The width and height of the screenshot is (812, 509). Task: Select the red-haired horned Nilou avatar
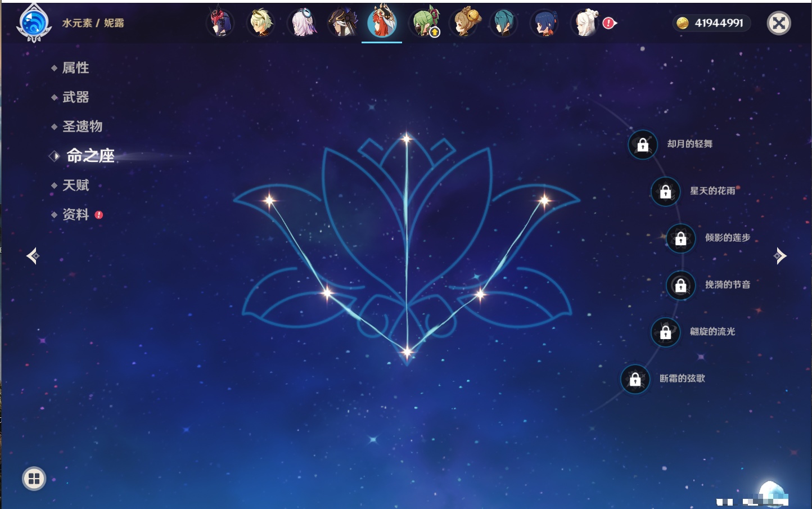[x=382, y=21]
